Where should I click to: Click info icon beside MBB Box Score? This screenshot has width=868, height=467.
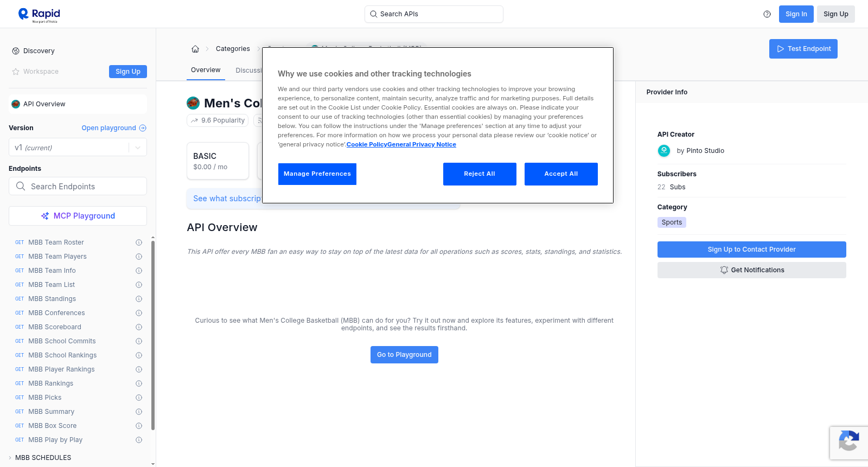pyautogui.click(x=139, y=426)
